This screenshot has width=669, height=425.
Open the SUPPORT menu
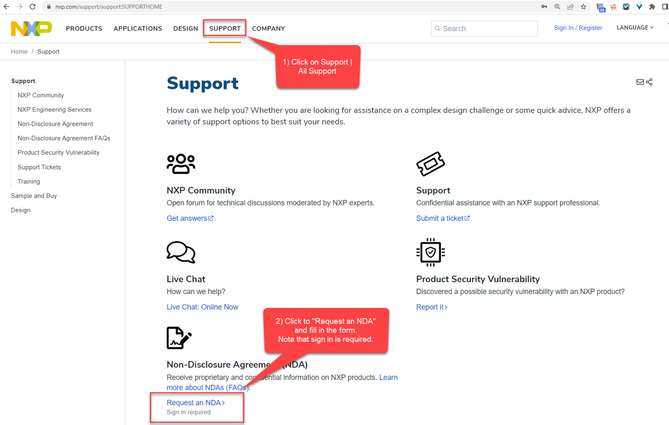click(x=225, y=29)
